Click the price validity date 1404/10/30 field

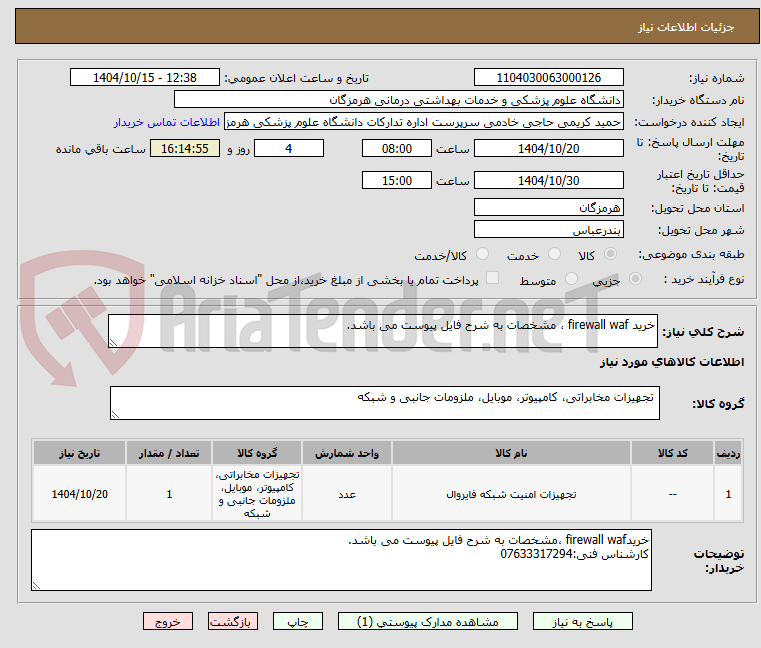(548, 181)
